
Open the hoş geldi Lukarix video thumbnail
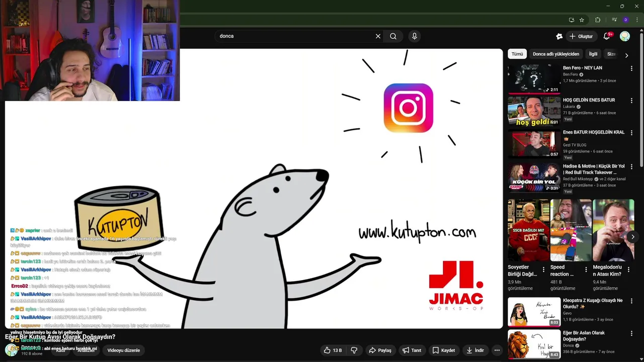point(534,111)
